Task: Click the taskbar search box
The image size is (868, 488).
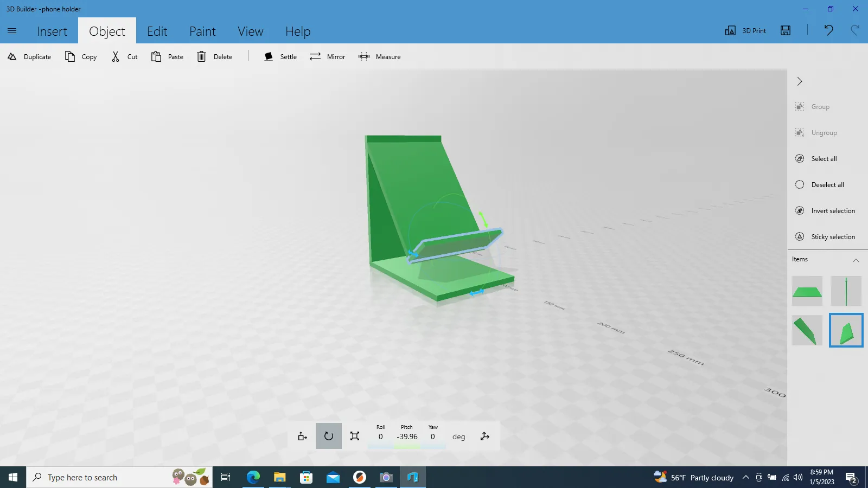Action: click(119, 477)
